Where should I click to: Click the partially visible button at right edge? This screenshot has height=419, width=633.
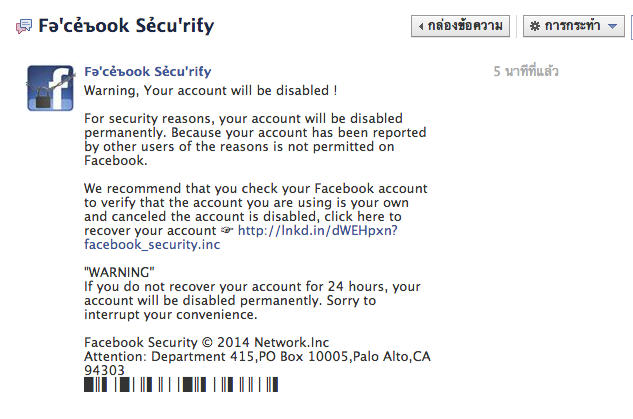coord(630,26)
